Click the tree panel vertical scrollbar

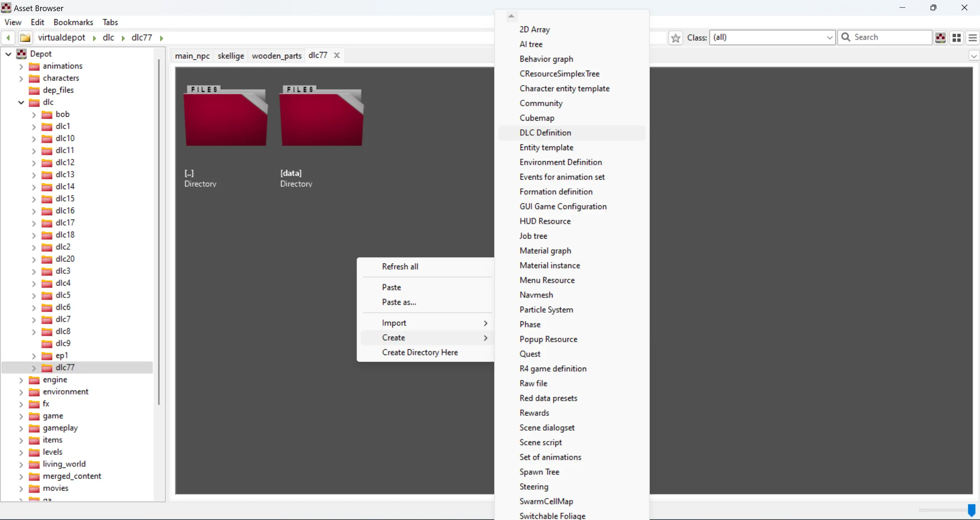pos(159,231)
